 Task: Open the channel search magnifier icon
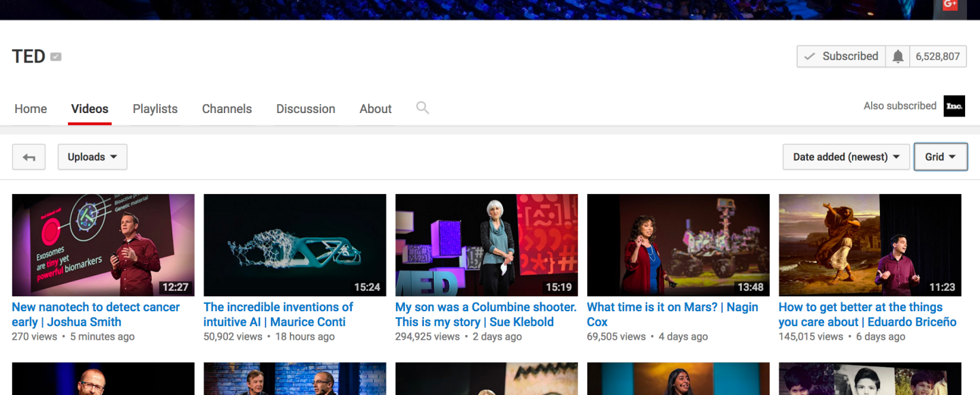(423, 108)
